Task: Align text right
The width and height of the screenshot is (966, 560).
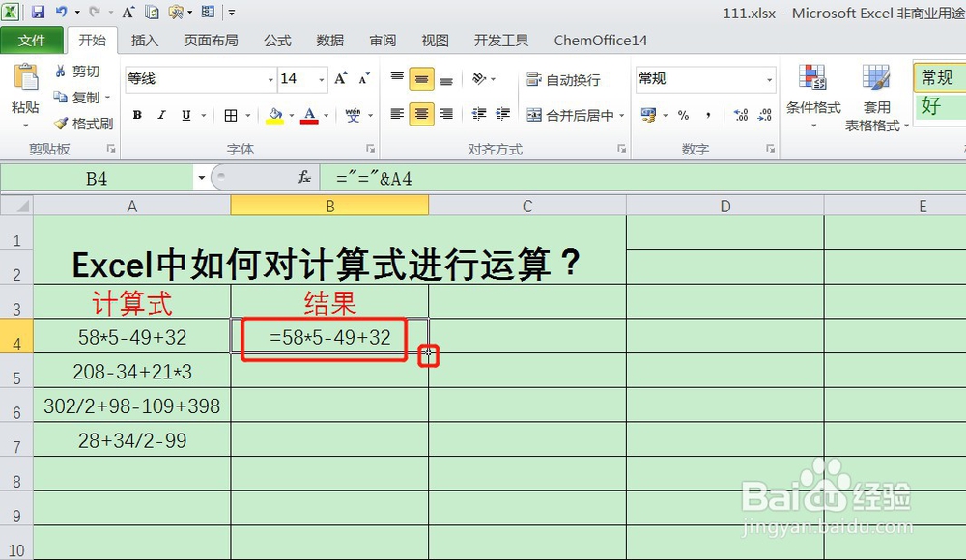Action: (446, 114)
